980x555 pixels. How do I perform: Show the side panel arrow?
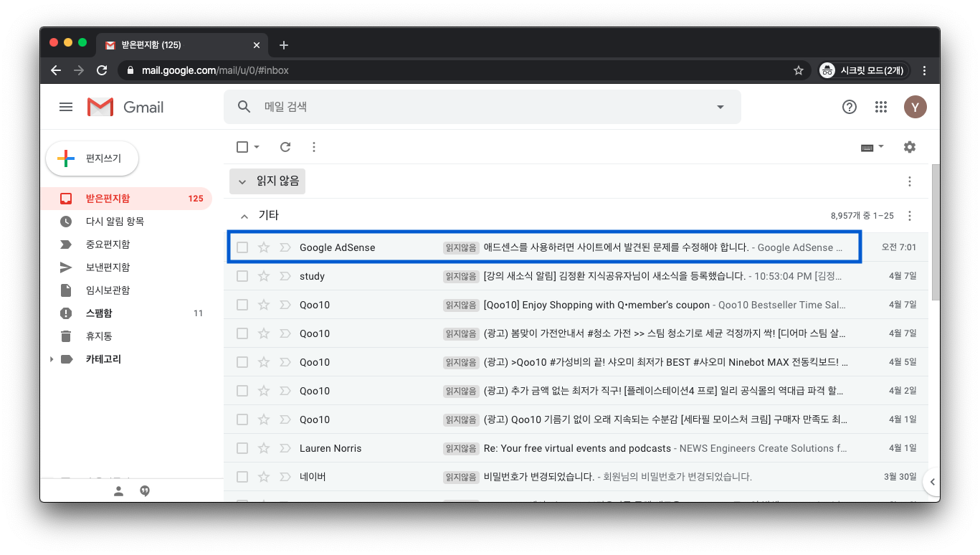932,482
